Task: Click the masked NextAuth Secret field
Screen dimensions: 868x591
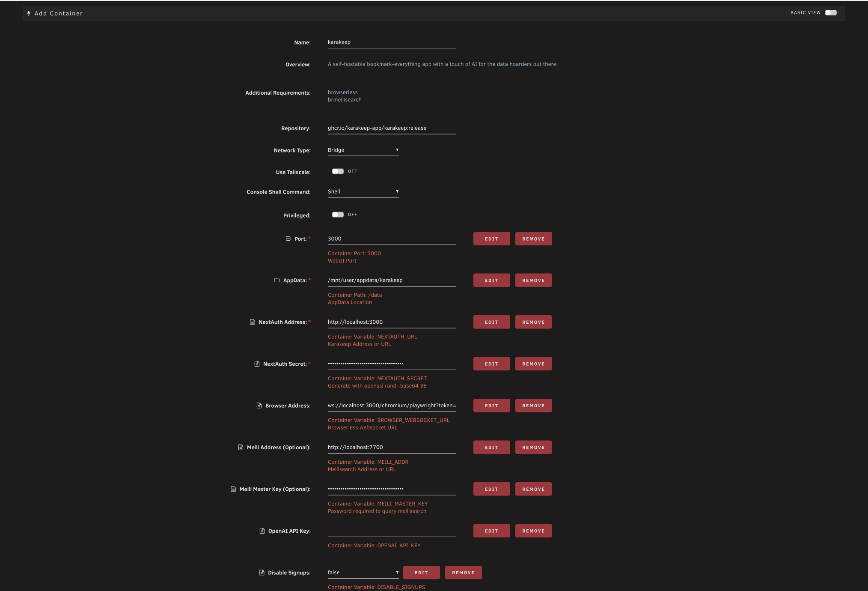Action: [392, 364]
